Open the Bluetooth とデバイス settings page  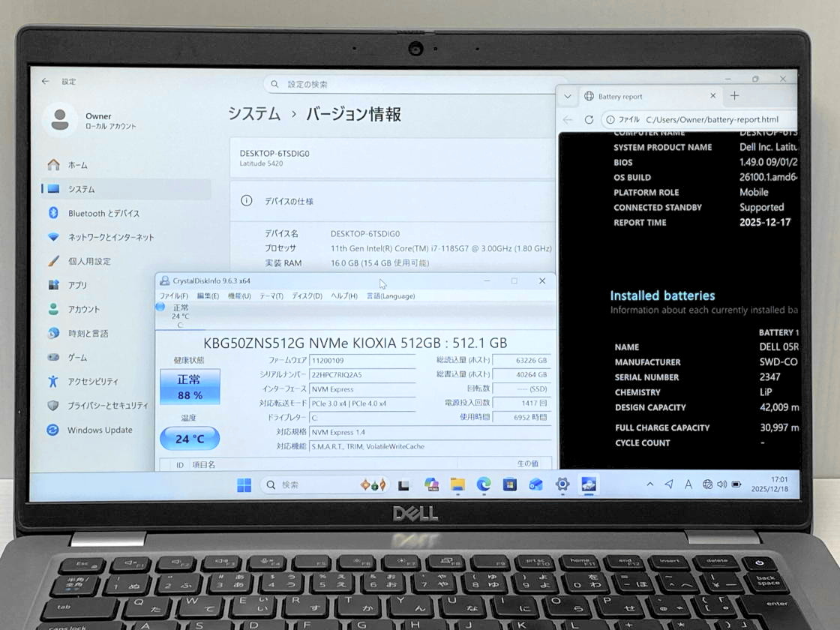click(103, 213)
